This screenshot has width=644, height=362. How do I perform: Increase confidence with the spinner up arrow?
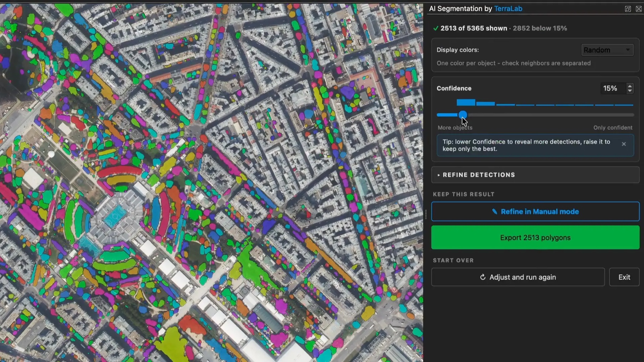630,86
